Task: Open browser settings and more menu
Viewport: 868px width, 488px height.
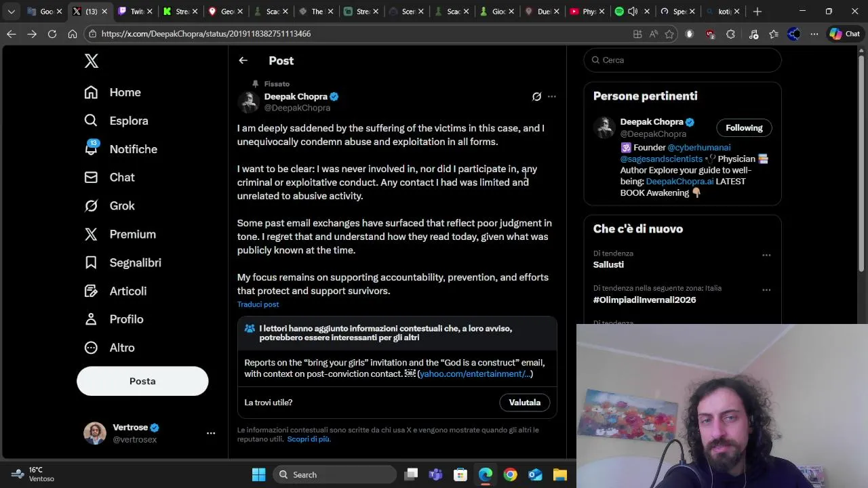Action: pos(814,34)
